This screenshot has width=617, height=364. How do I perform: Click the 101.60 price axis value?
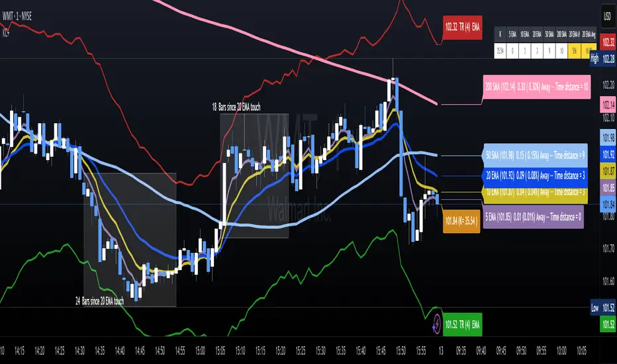pos(608,281)
